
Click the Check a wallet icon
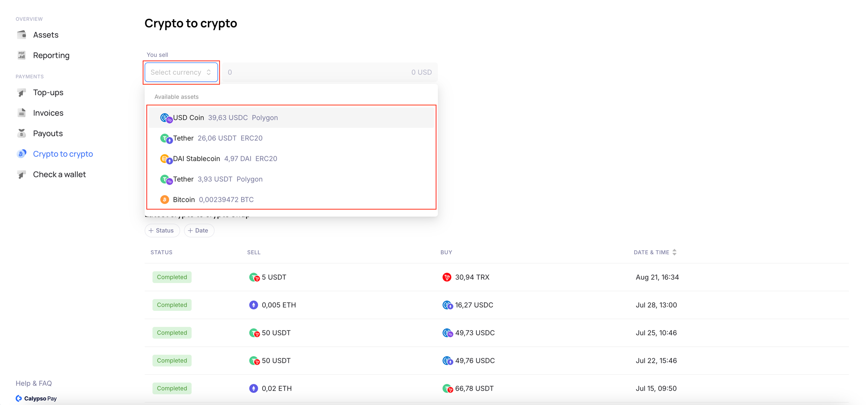[x=21, y=175]
